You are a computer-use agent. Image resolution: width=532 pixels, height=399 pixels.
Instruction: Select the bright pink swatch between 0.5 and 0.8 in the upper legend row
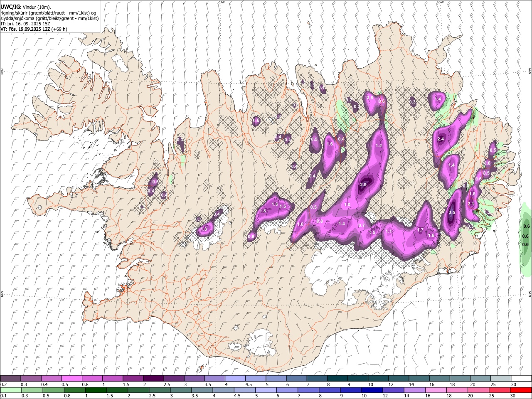pyautogui.click(x=72, y=378)
